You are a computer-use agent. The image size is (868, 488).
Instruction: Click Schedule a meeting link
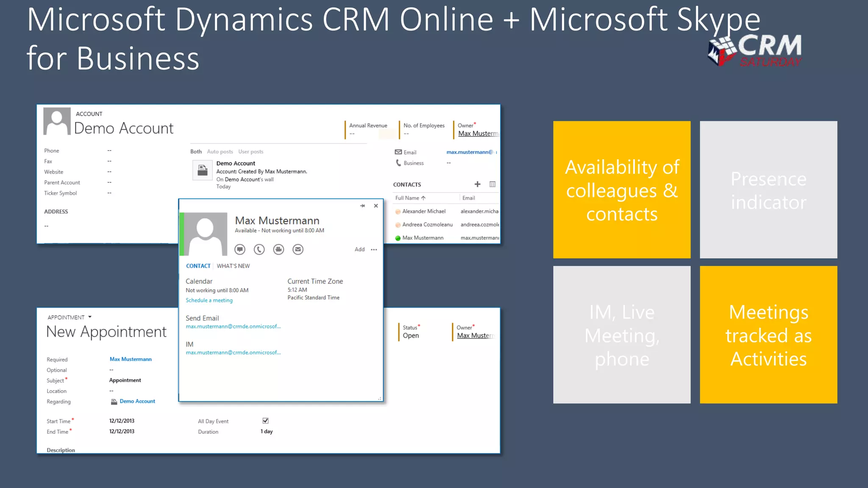[x=209, y=300]
